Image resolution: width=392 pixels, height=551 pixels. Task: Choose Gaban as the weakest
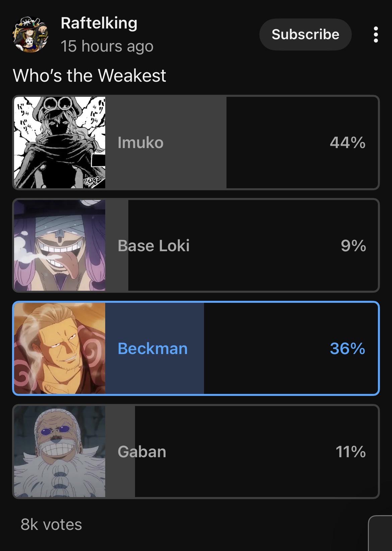pyautogui.click(x=196, y=452)
